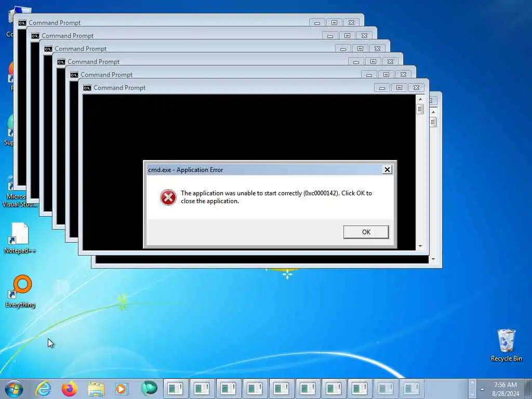Click the frontmost Command Prompt title icon
532x399 pixels.
(87, 88)
